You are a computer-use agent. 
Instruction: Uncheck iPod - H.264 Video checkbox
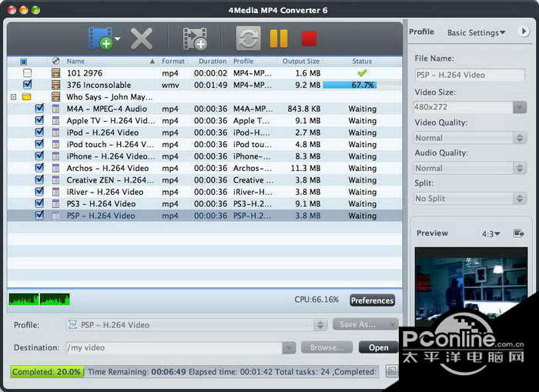tap(39, 132)
